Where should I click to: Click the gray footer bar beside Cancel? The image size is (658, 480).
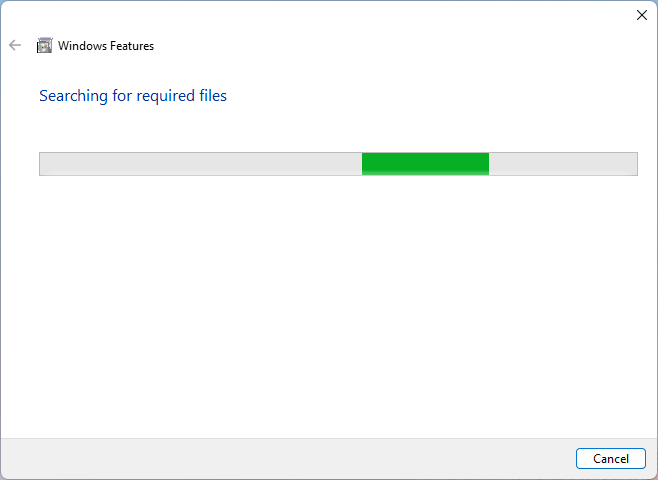[300, 459]
